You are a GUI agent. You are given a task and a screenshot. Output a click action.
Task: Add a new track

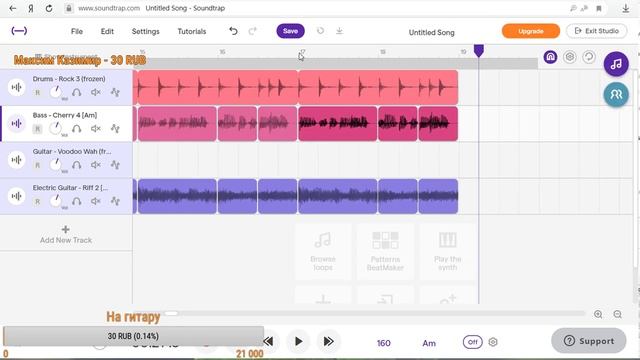66,234
